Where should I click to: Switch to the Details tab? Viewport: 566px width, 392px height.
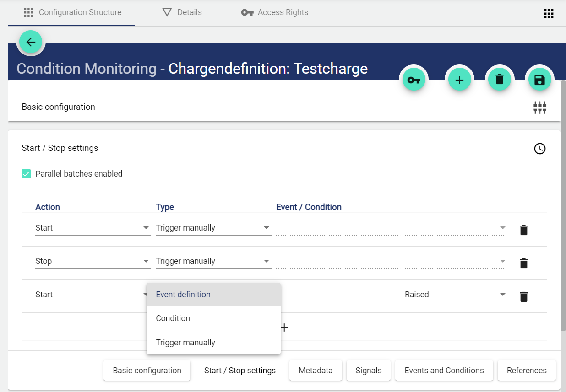coord(182,12)
